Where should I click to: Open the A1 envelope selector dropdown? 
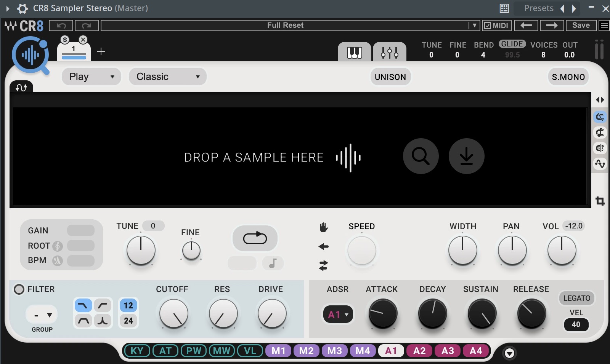[x=338, y=315]
